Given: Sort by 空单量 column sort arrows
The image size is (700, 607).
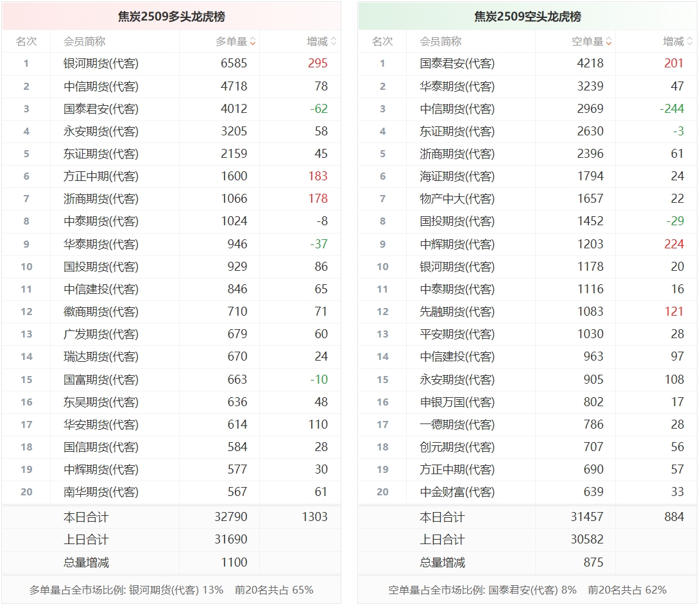Looking at the screenshot, I should point(609,42).
